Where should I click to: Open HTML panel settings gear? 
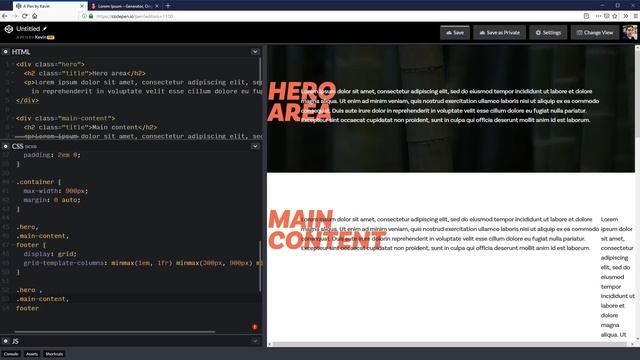coord(6,52)
